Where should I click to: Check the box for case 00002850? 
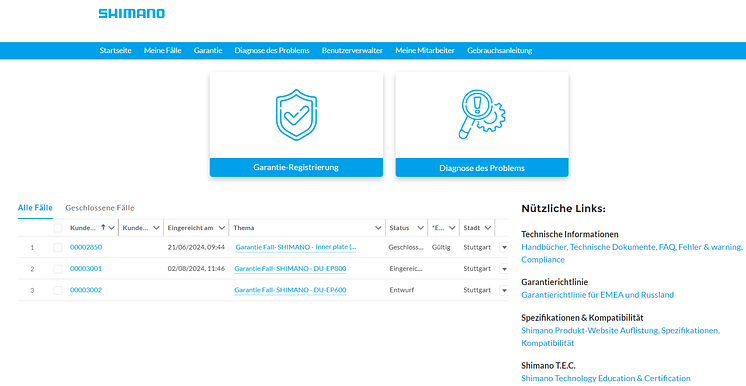(x=58, y=247)
